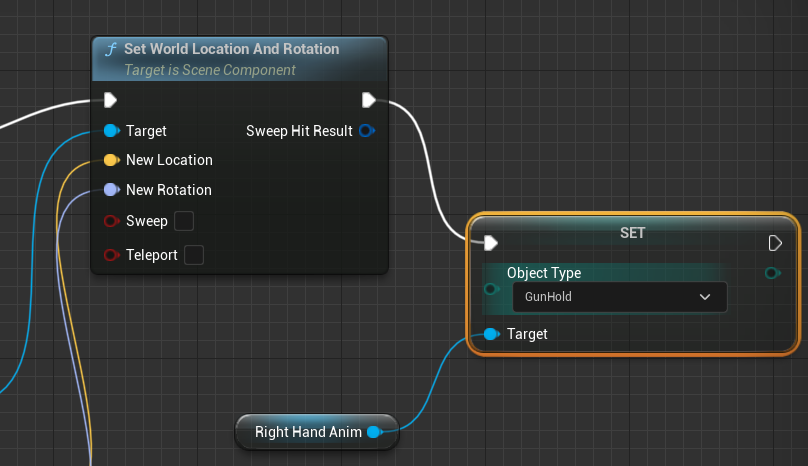Click the SET node exec input pin

click(490, 243)
